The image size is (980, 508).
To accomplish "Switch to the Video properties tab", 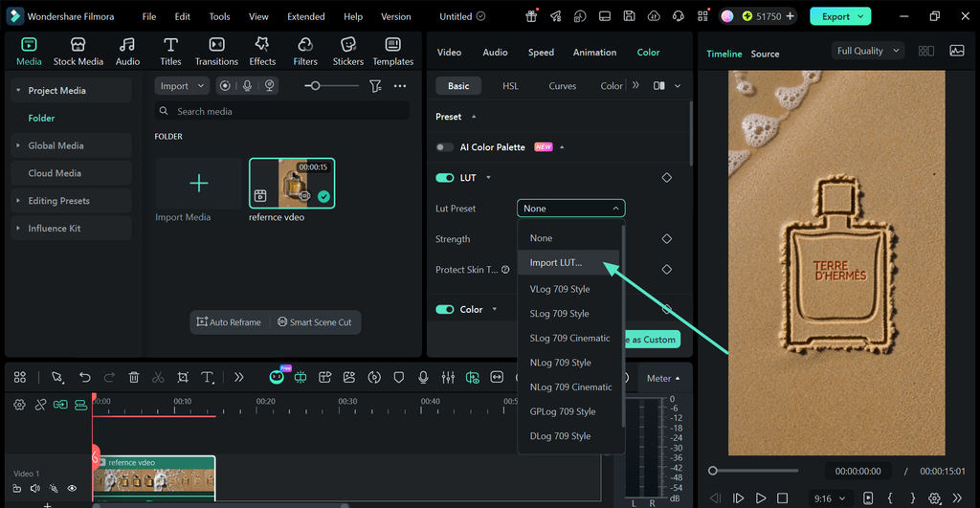I will (449, 53).
